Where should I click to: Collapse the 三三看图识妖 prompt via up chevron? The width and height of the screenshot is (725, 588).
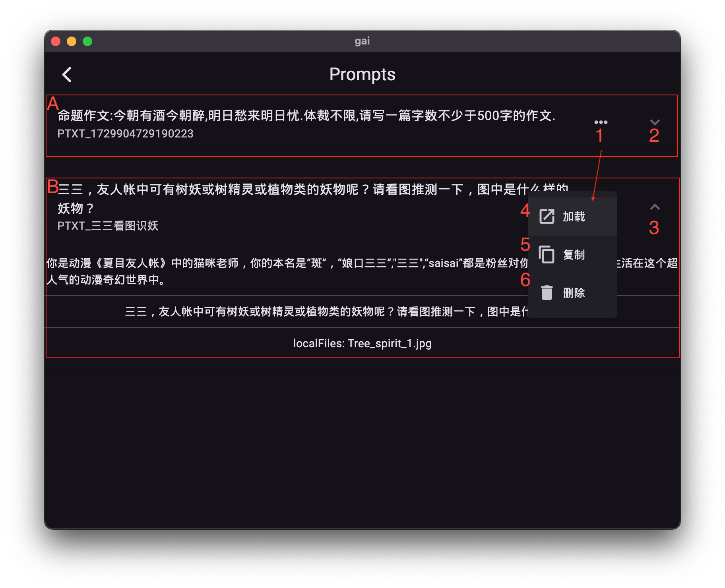pyautogui.click(x=655, y=207)
